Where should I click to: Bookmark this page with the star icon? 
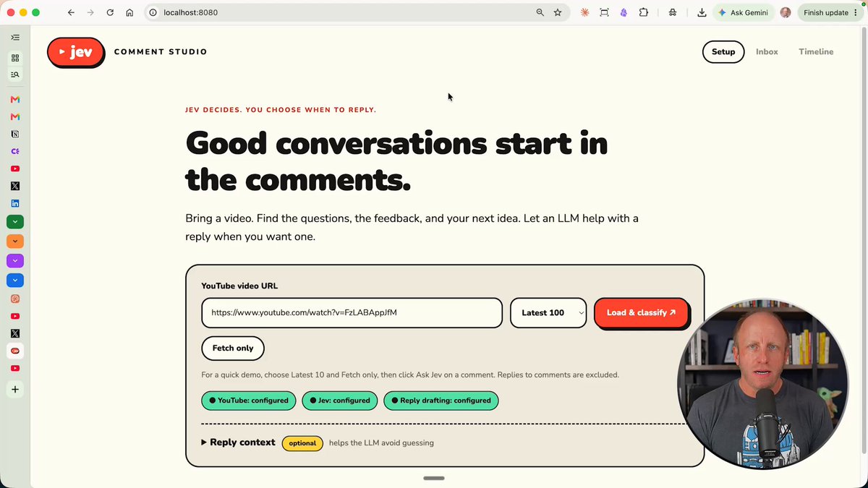[558, 12]
